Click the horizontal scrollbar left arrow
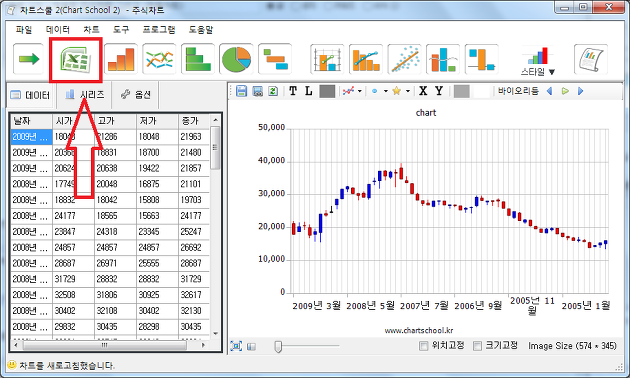 [x=16, y=345]
